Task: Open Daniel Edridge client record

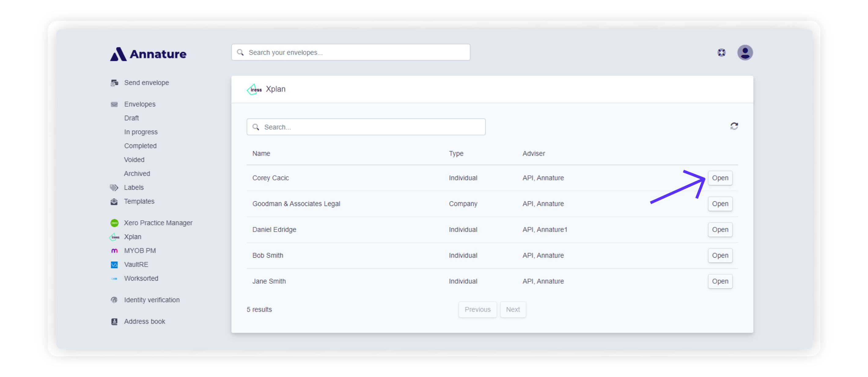Action: click(x=720, y=230)
